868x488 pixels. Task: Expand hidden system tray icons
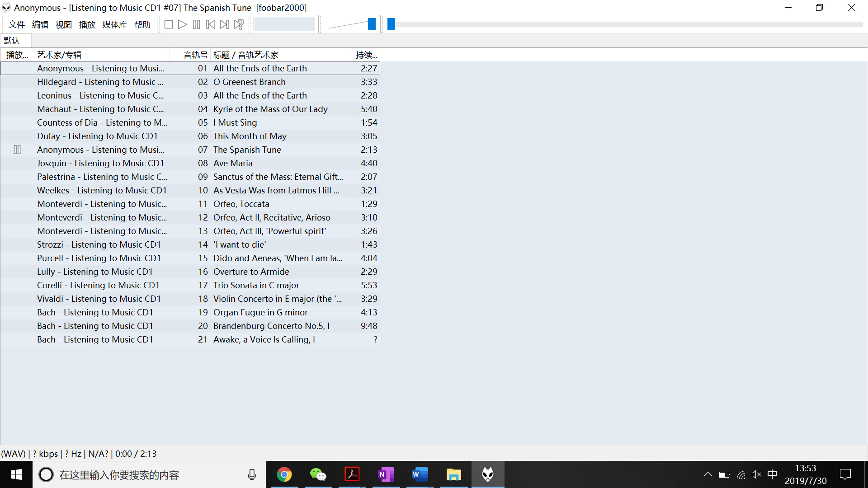point(708,474)
